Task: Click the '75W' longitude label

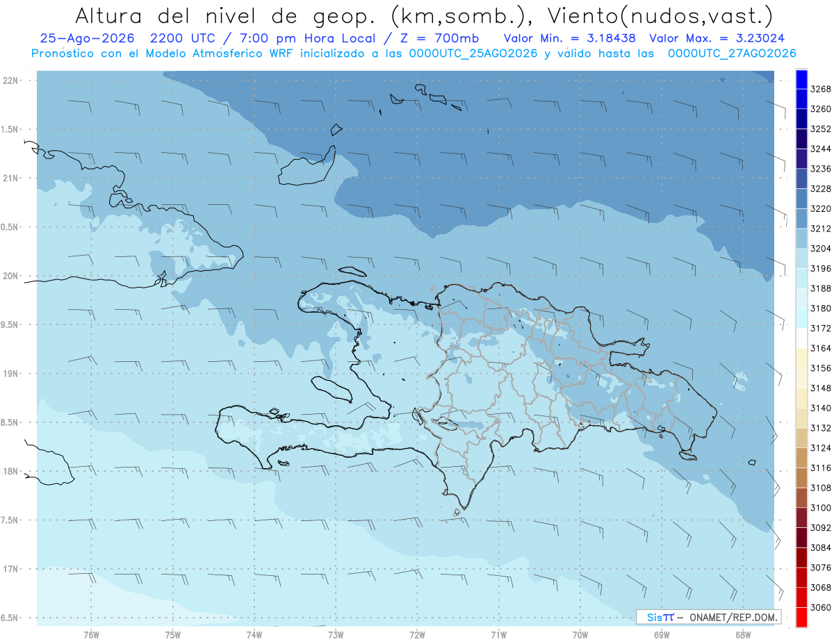Action: 173,635
